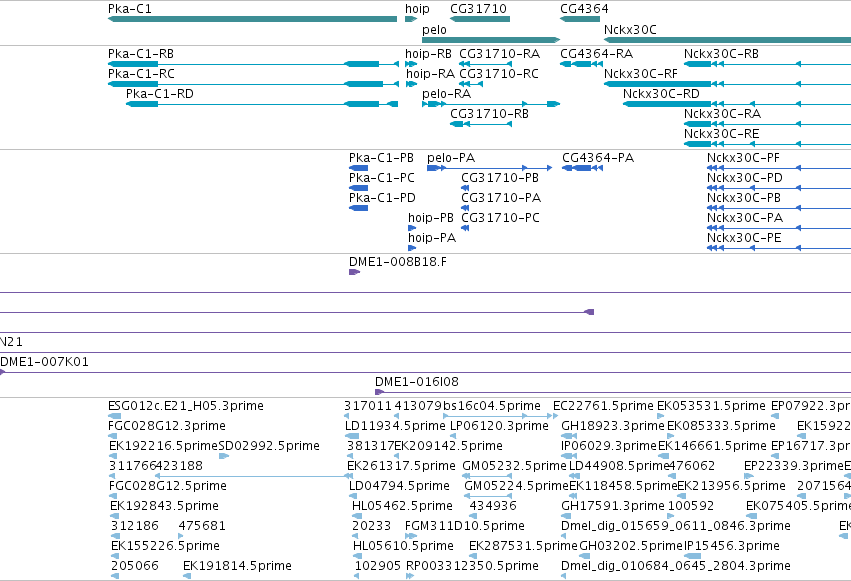
Task: Click the hoip gene label
Action: pos(417,9)
